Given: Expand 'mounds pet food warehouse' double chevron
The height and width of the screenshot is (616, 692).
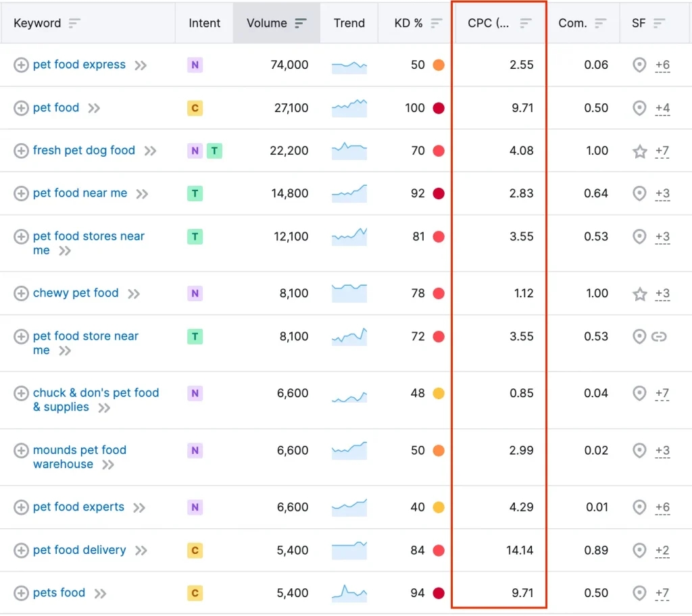Looking at the screenshot, I should coord(108,465).
